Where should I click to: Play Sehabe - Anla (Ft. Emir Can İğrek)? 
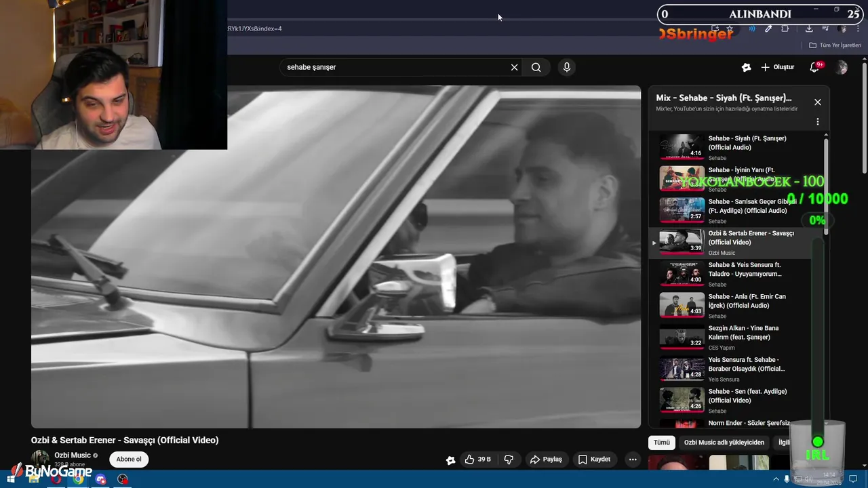pos(735,306)
